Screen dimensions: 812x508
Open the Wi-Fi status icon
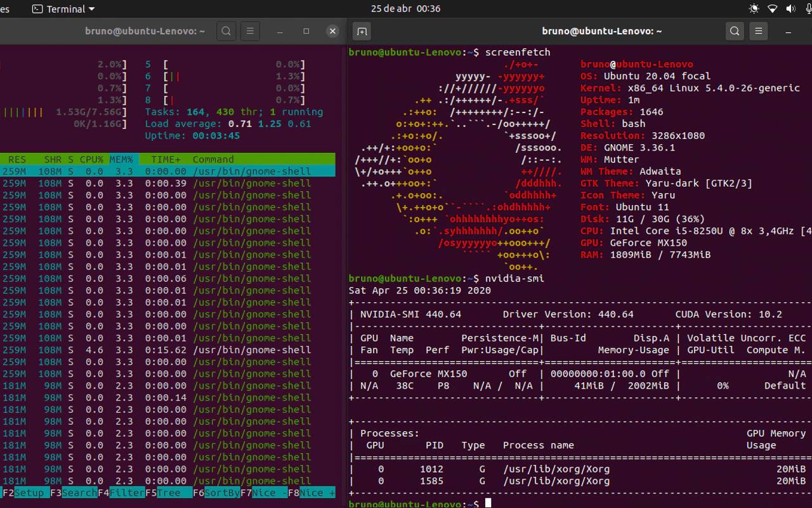(x=772, y=9)
